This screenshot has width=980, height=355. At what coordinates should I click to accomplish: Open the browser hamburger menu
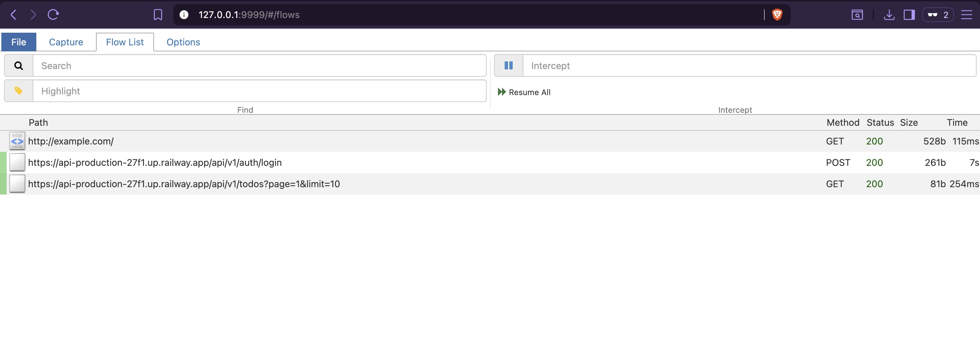[967, 15]
